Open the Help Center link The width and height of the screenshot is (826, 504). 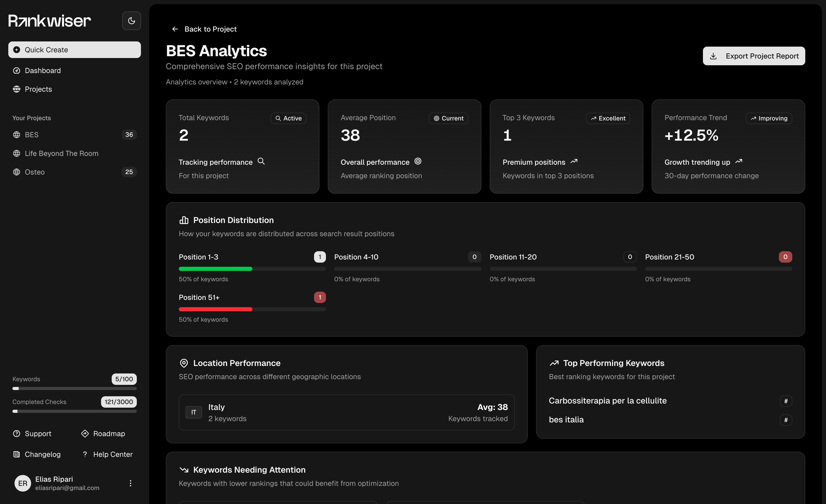pos(113,455)
